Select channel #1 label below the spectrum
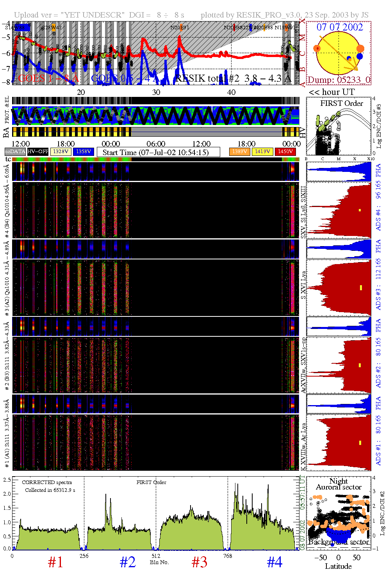Image resolution: width=392 pixels, height=577 pixels. coord(55,562)
